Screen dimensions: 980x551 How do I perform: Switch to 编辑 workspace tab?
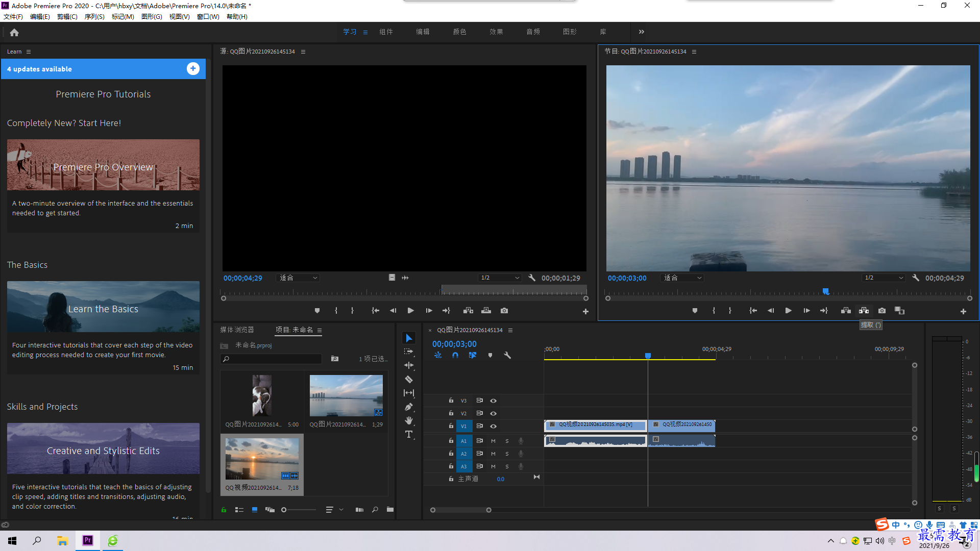click(x=423, y=32)
